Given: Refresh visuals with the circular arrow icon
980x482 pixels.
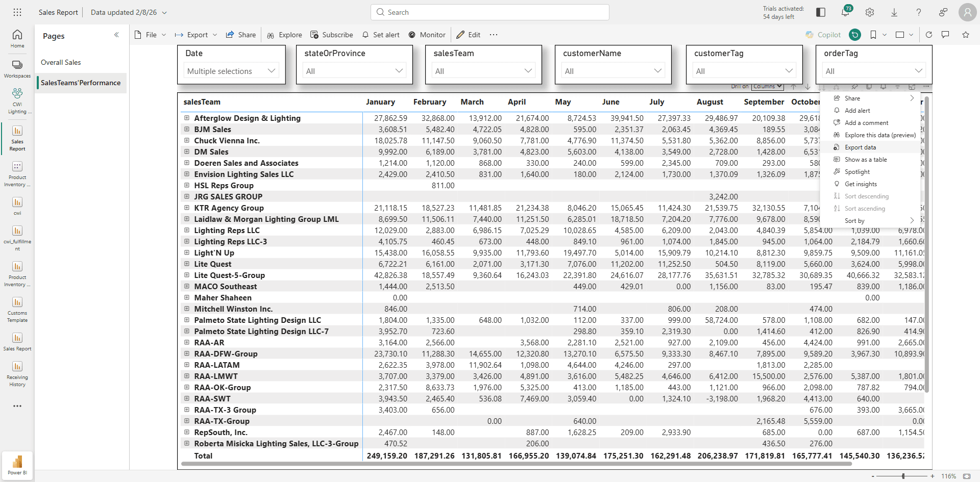Looking at the screenshot, I should [x=929, y=35].
